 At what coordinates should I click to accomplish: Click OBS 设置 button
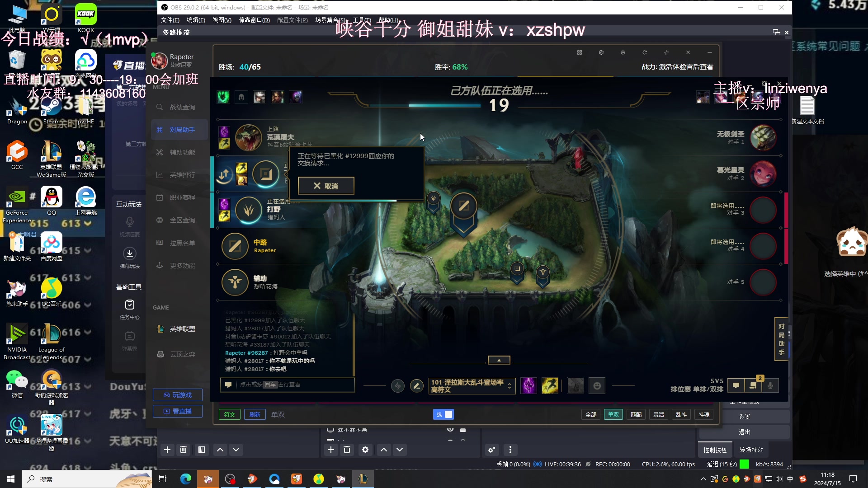tap(745, 417)
